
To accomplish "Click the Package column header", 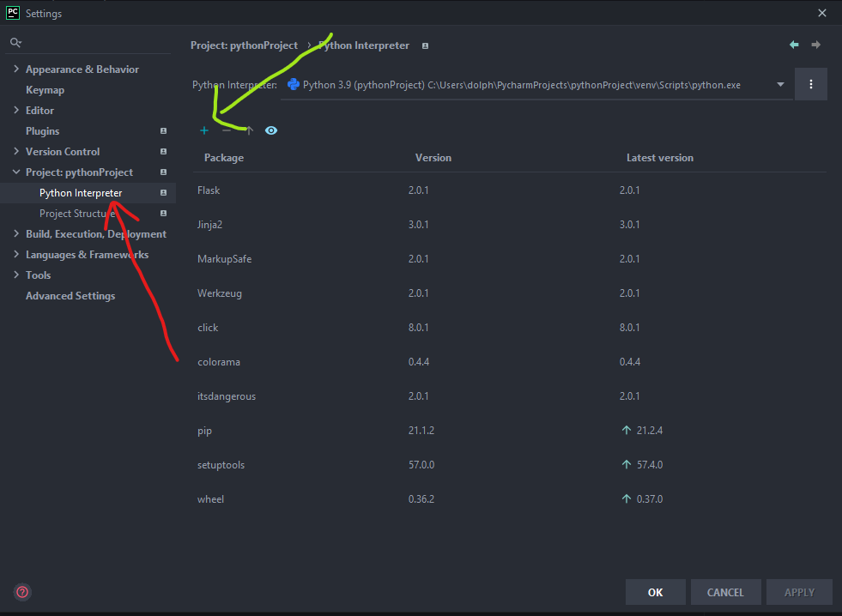I will point(224,158).
